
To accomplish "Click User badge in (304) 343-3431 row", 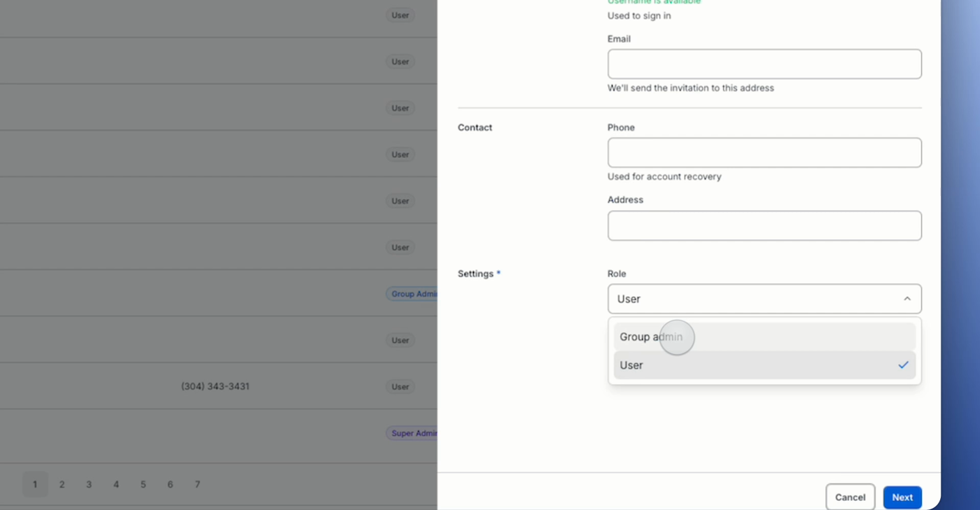I will pyautogui.click(x=400, y=387).
